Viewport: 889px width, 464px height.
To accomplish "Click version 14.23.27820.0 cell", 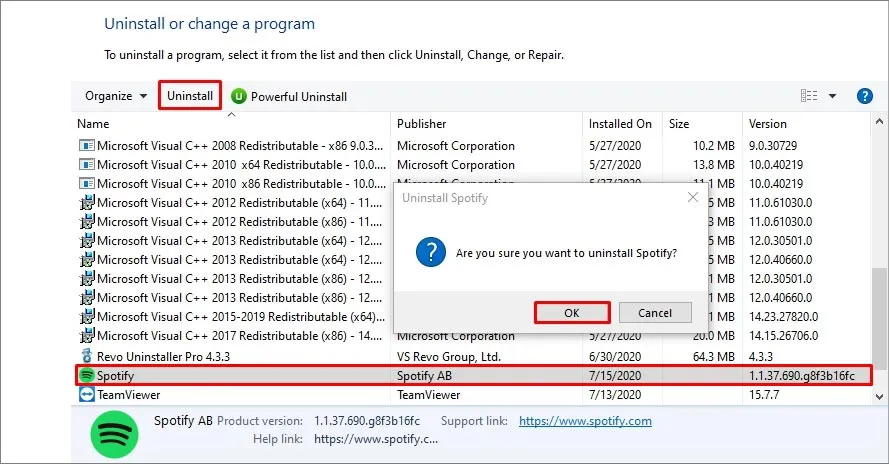I will [783, 317].
